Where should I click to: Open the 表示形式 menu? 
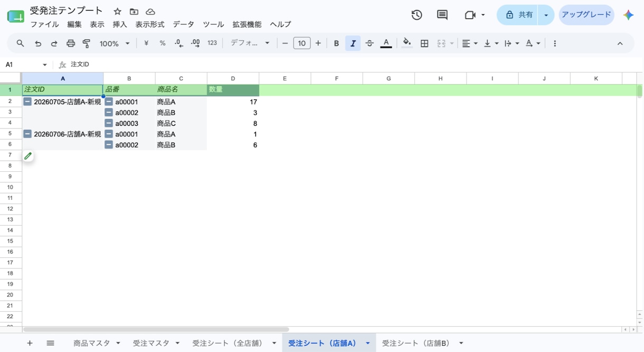coord(150,24)
